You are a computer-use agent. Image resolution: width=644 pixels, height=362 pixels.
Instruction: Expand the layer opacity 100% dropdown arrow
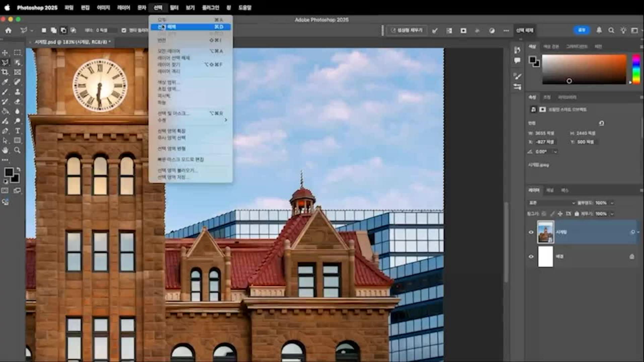point(612,203)
